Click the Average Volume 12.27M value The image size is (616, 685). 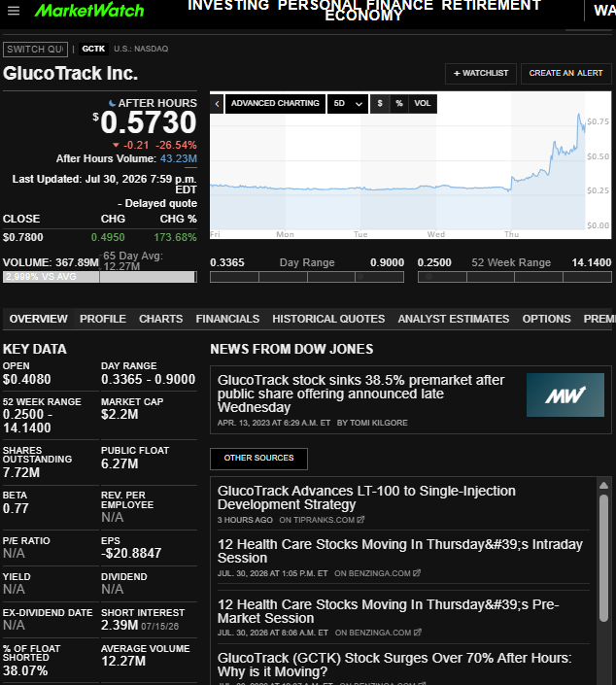(123, 661)
